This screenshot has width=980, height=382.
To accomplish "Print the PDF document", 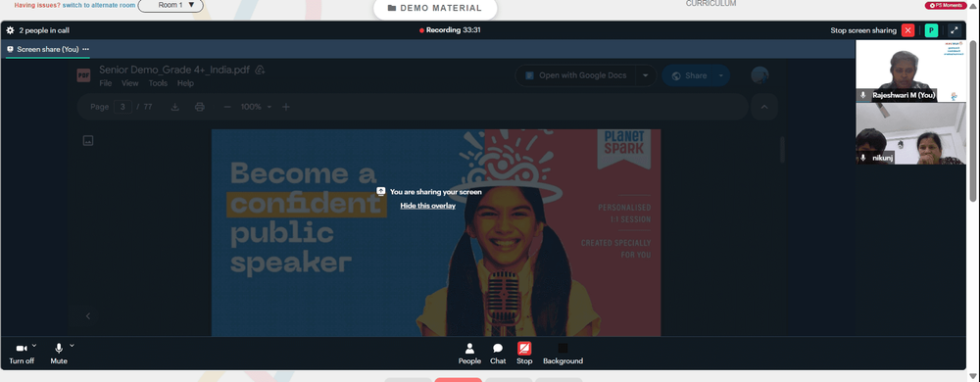I will pos(199,107).
